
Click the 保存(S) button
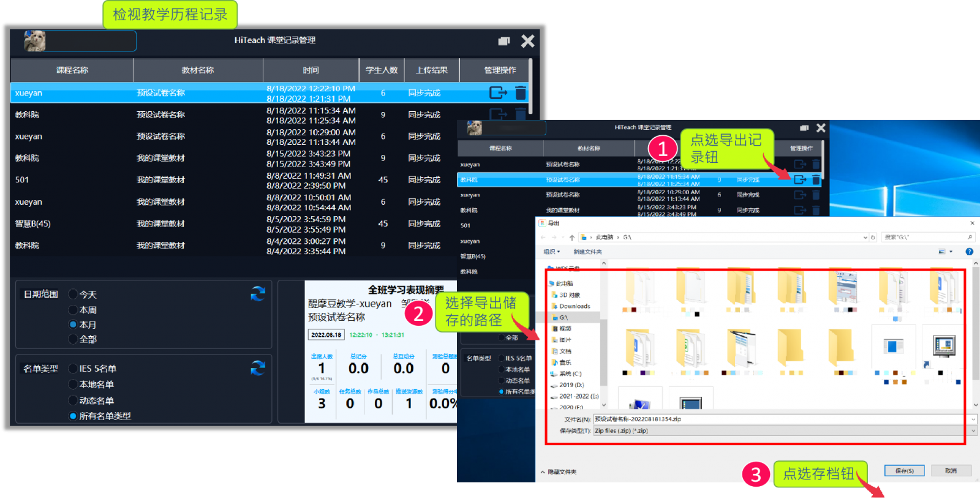(x=904, y=471)
